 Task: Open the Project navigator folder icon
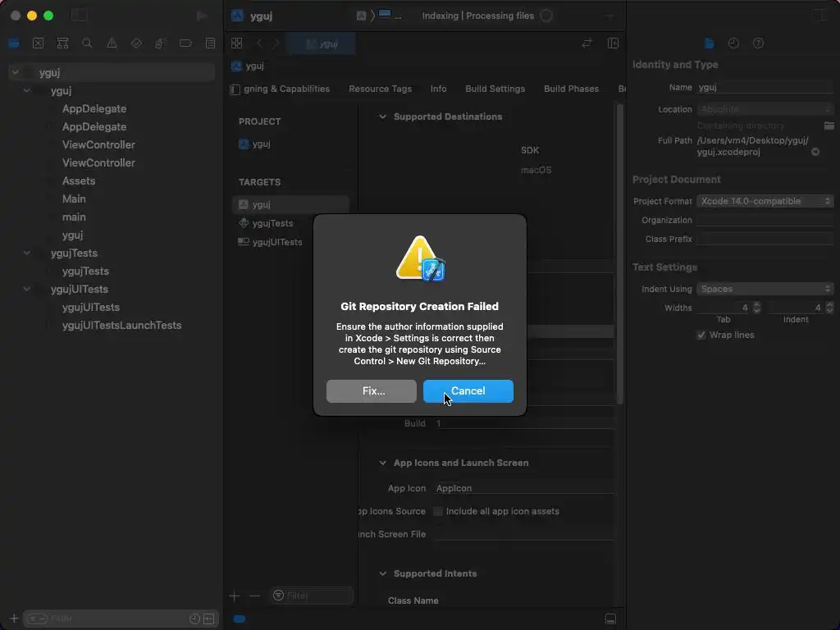[x=14, y=43]
